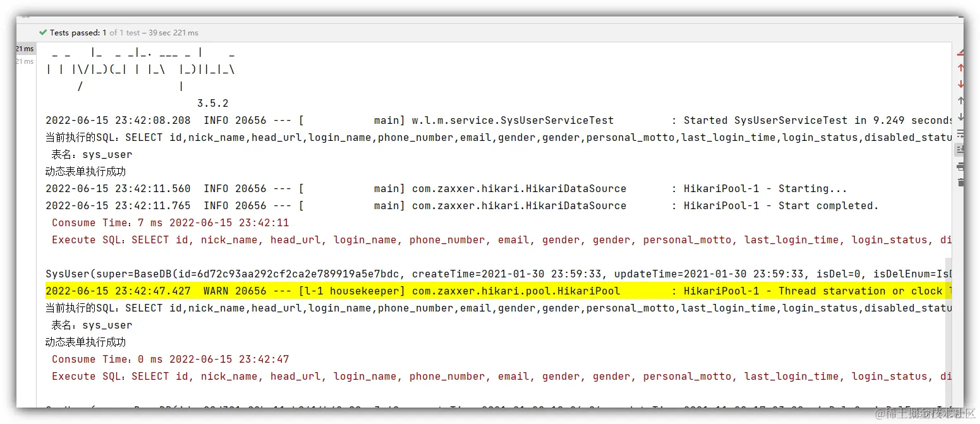Click the 'HikariPool-1 - Start completed.' line
The image size is (980, 424).
point(462,205)
